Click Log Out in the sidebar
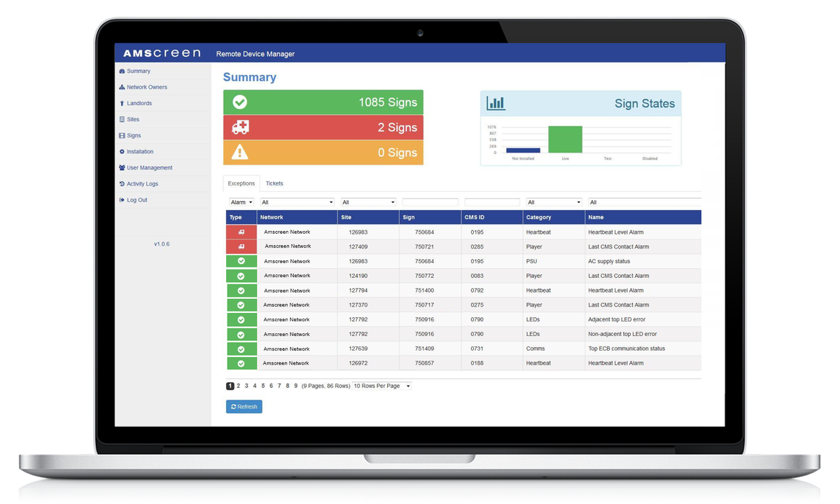840x504 pixels. click(133, 200)
